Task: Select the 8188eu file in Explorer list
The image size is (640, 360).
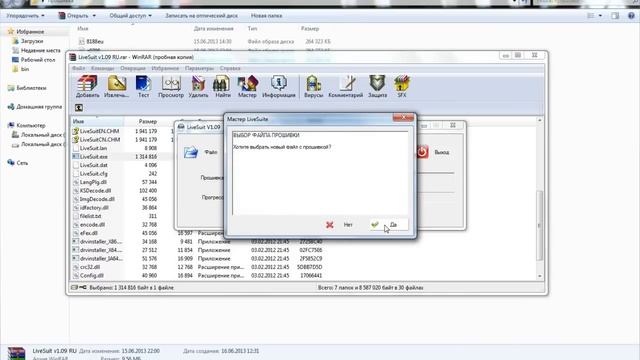Action: pyautogui.click(x=95, y=42)
